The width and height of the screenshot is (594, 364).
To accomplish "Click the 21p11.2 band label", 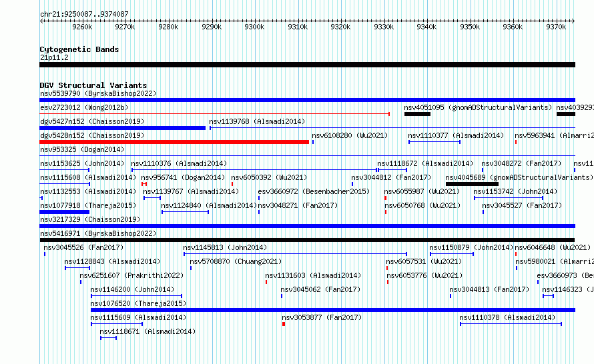I will [x=54, y=57].
